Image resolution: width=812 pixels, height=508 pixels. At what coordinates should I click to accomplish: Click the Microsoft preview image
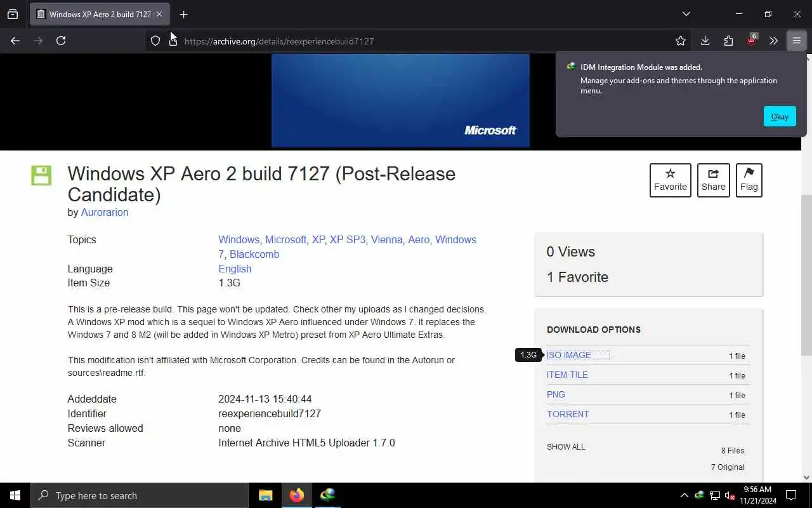pos(400,100)
